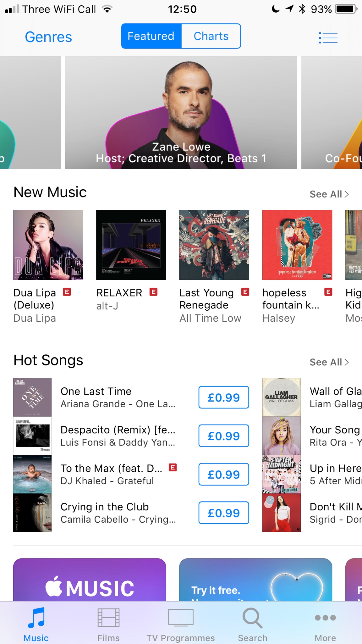Viewport: 362px width, 644px height.
Task: Switch to the Featured segment
Action: coord(151,36)
